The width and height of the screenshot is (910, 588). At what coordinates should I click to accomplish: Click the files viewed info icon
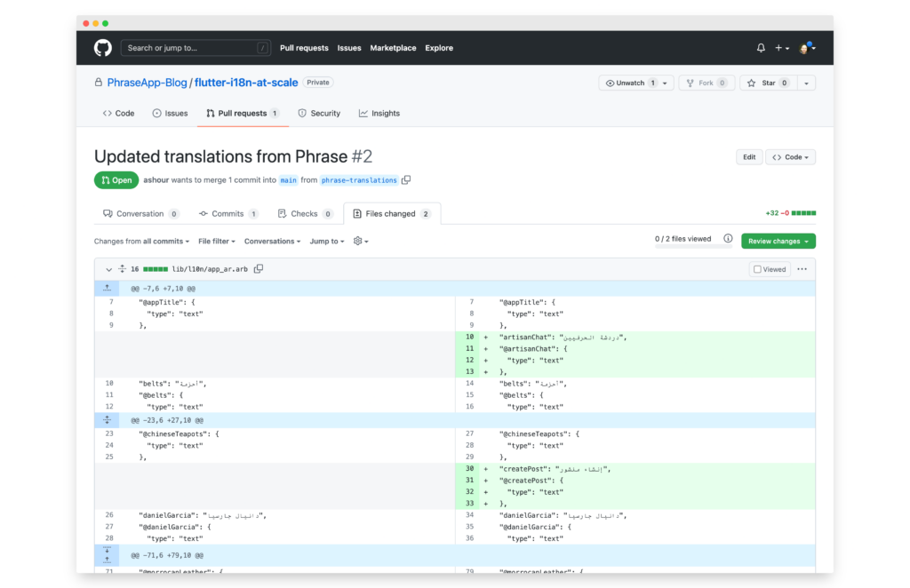pos(728,239)
